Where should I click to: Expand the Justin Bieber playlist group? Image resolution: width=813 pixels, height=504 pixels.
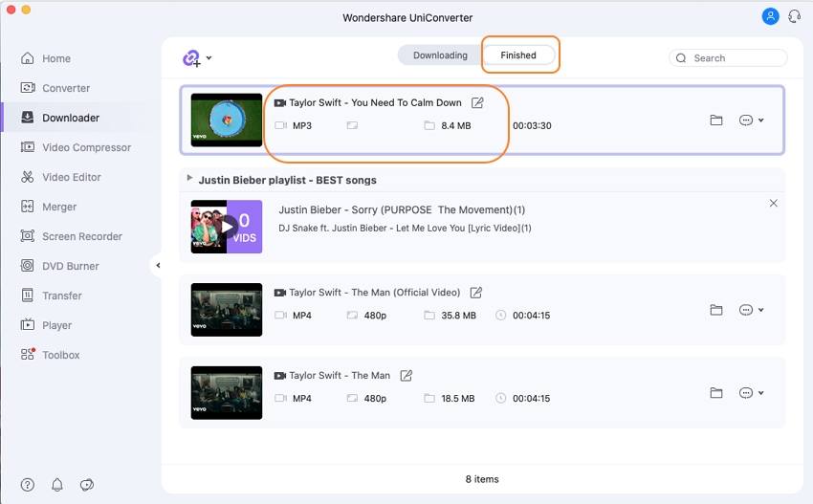point(189,178)
